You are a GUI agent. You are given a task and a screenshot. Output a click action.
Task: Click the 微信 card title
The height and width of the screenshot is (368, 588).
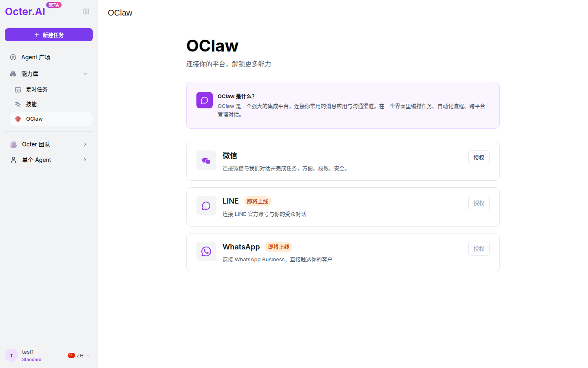point(230,155)
